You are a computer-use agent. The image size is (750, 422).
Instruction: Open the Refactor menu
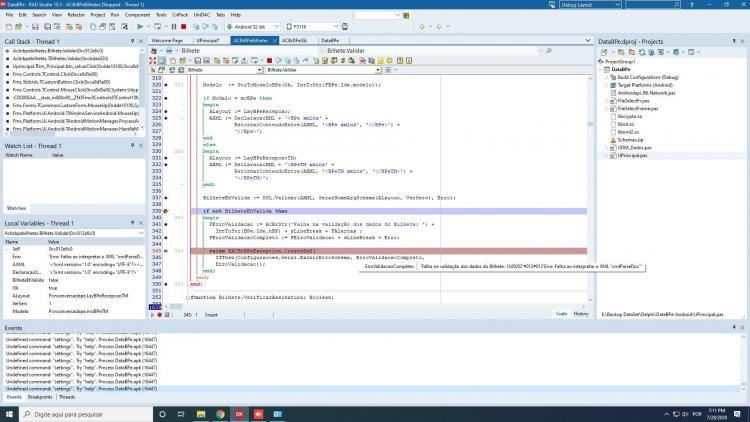click(x=76, y=15)
